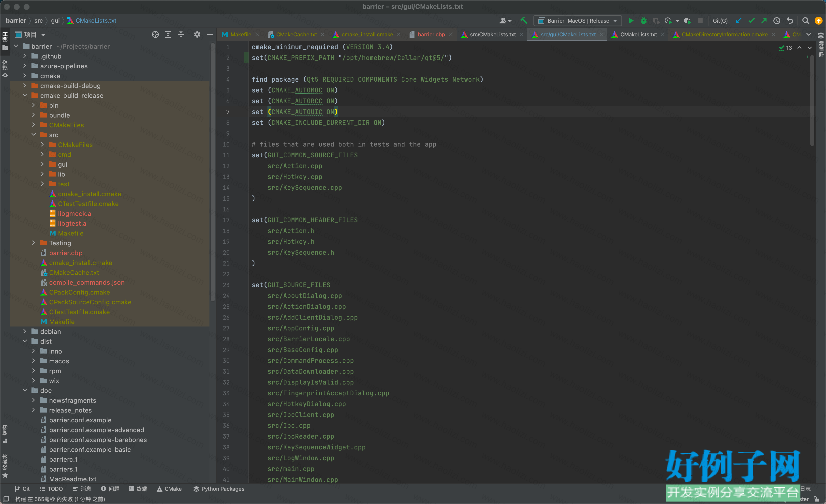Start debugging with the bug icon
This screenshot has height=504, width=826.
(x=643, y=21)
